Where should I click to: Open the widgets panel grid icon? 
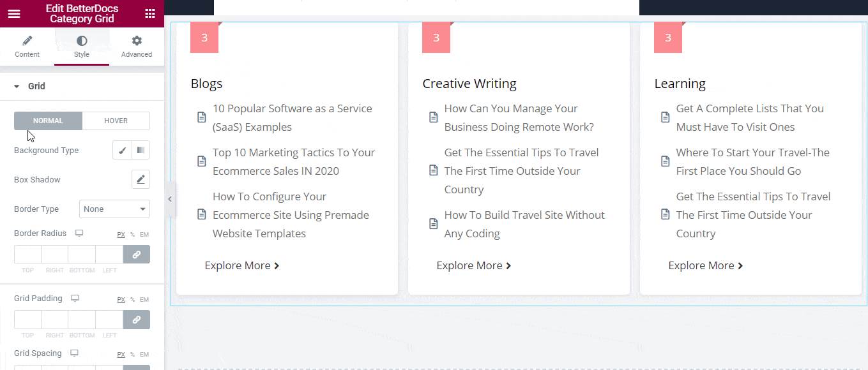[x=151, y=13]
